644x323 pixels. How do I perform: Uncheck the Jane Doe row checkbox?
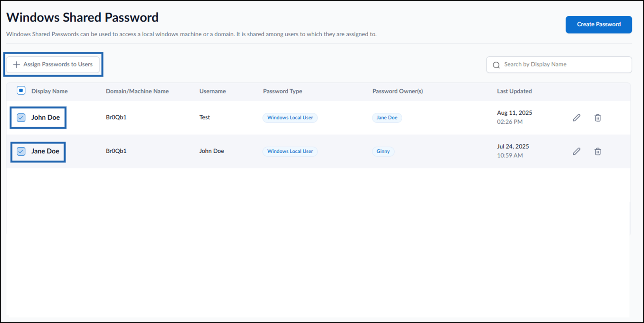pos(21,151)
